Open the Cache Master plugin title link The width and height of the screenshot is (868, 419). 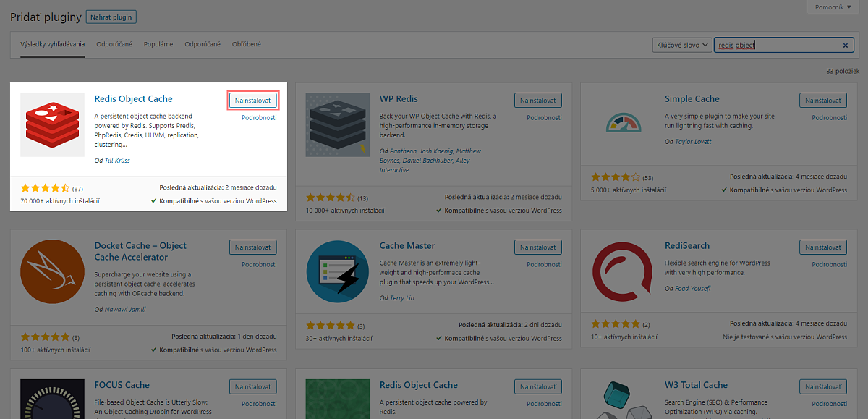pos(407,245)
